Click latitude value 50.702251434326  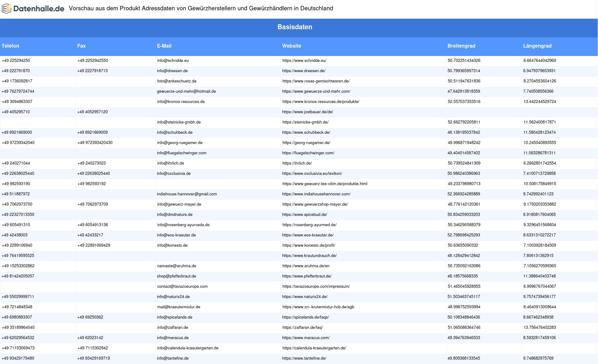click(464, 61)
